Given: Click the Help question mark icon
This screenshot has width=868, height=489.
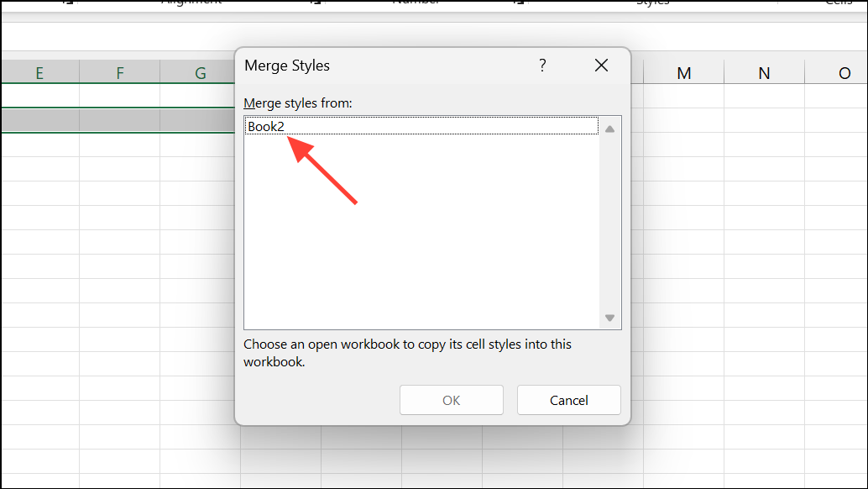Looking at the screenshot, I should pyautogui.click(x=542, y=65).
